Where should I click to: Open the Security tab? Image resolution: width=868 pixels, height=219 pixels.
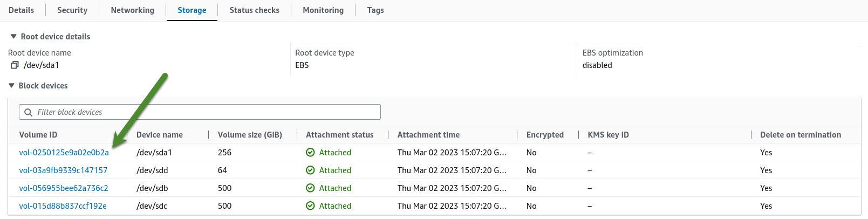(x=72, y=10)
